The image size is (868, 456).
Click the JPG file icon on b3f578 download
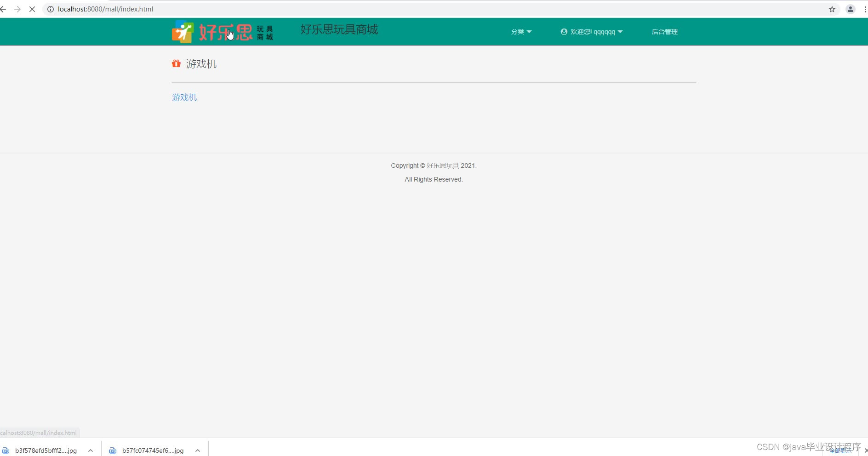coord(6,450)
